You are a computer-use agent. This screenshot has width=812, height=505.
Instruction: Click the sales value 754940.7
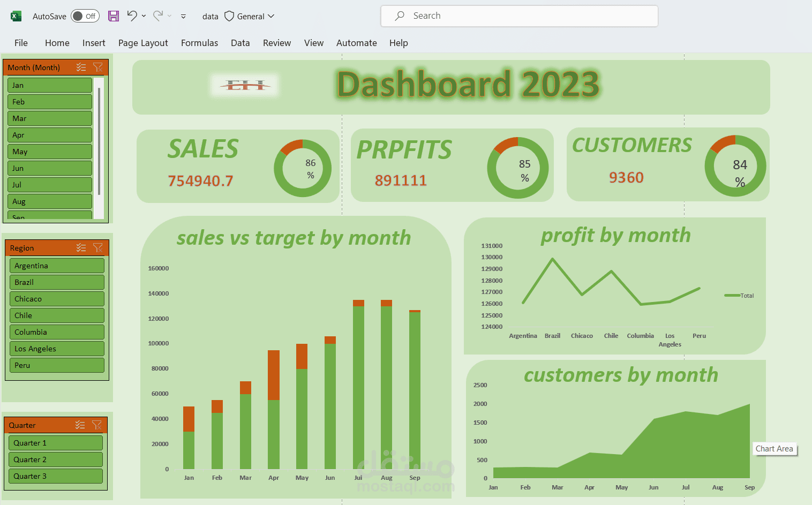[x=200, y=181]
